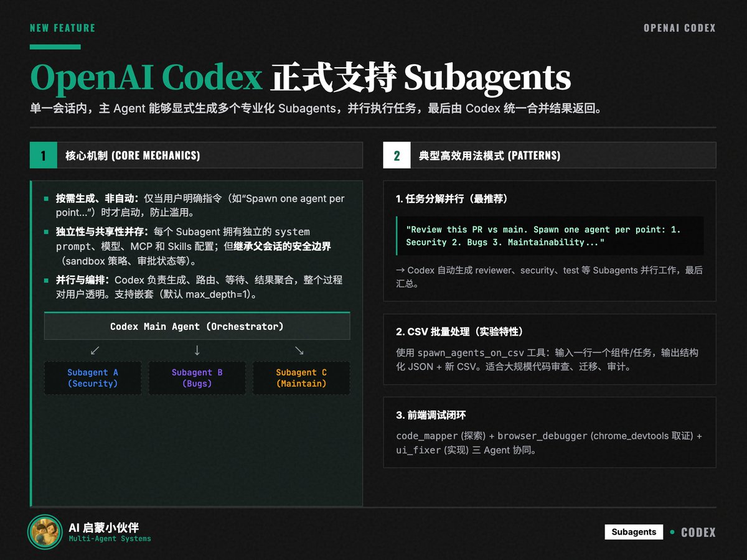This screenshot has height=560, width=747.
Task: Click the green dot beside CODEX in footer
Action: [x=672, y=532]
